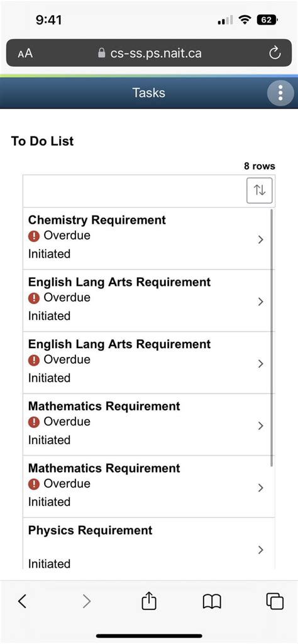
Task: Click the Overdue alert icon under Chemistry Requirement
Action: pos(34,236)
